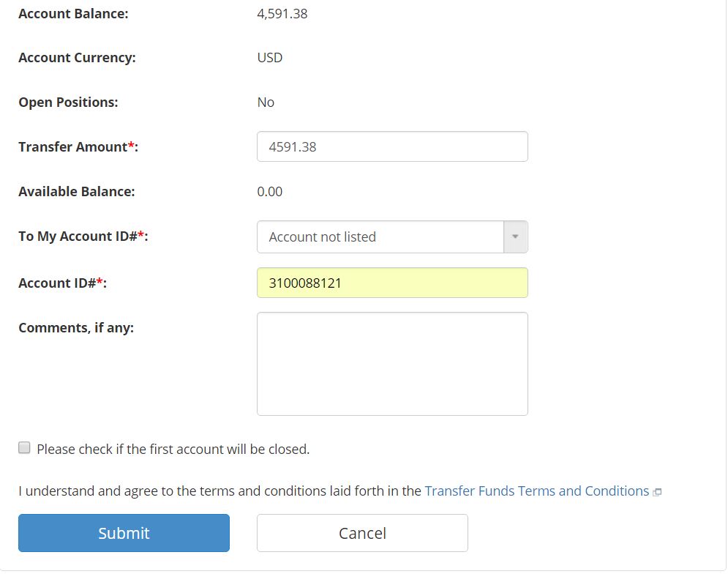Click the Open Positions 'No' value
Image resolution: width=728 pixels, height=574 pixels.
pyautogui.click(x=266, y=102)
